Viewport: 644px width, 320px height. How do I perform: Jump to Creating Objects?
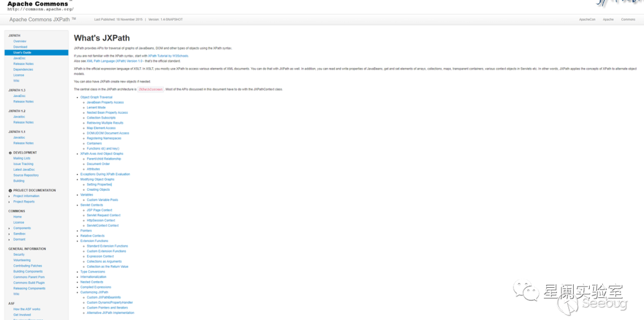[98, 189]
